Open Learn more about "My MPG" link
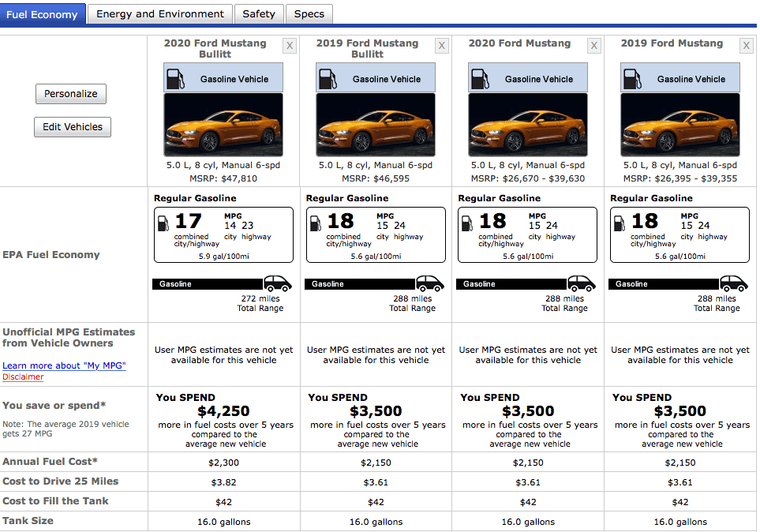The image size is (760, 532). click(64, 365)
